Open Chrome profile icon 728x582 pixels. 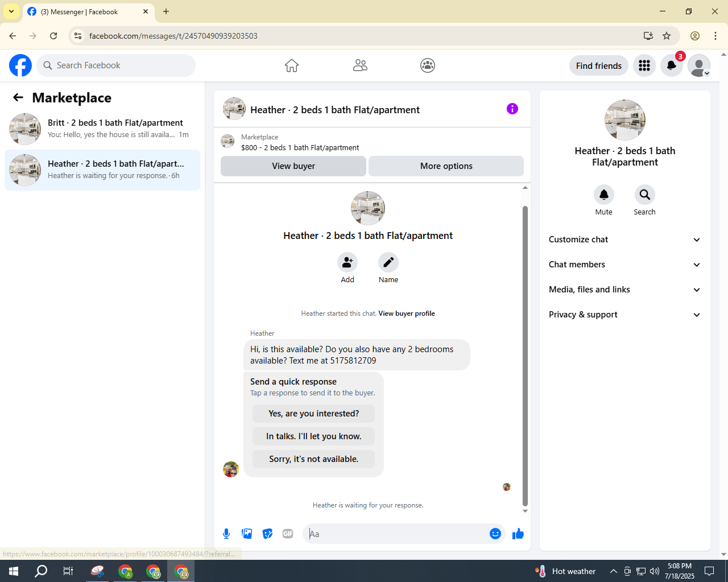(x=695, y=36)
